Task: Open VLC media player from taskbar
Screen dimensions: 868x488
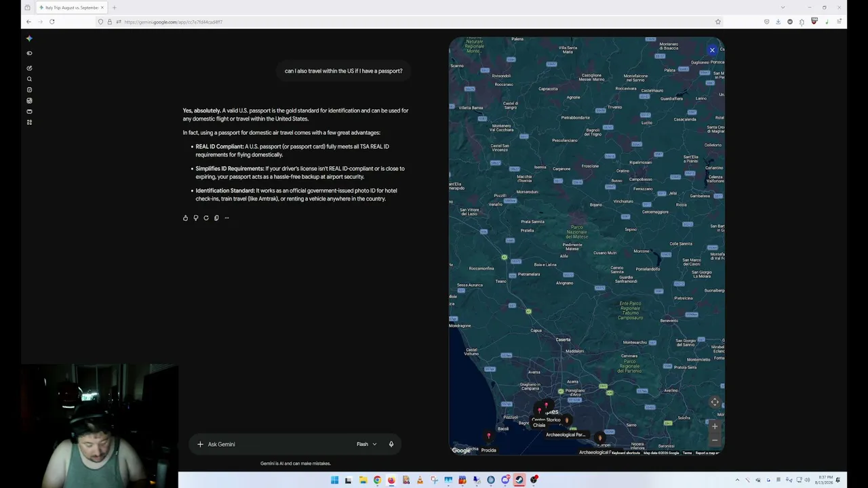Action: pos(420,480)
